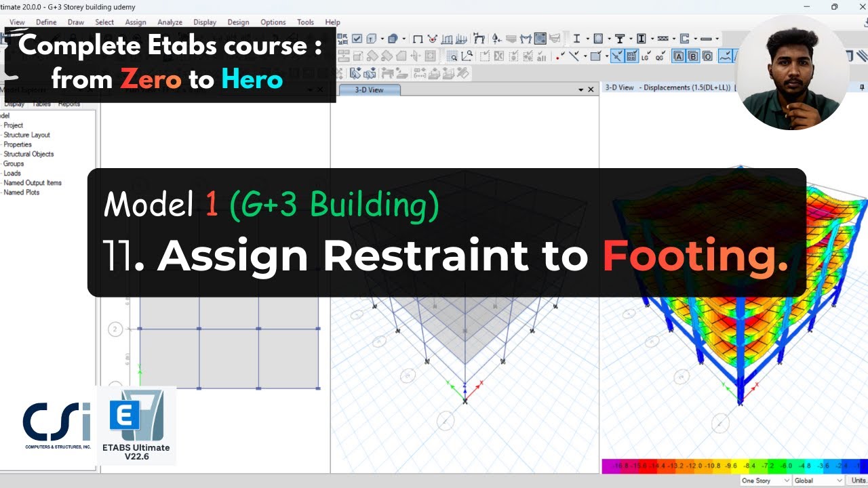Expand Project node in model tree
The height and width of the screenshot is (488, 868).
pos(13,125)
